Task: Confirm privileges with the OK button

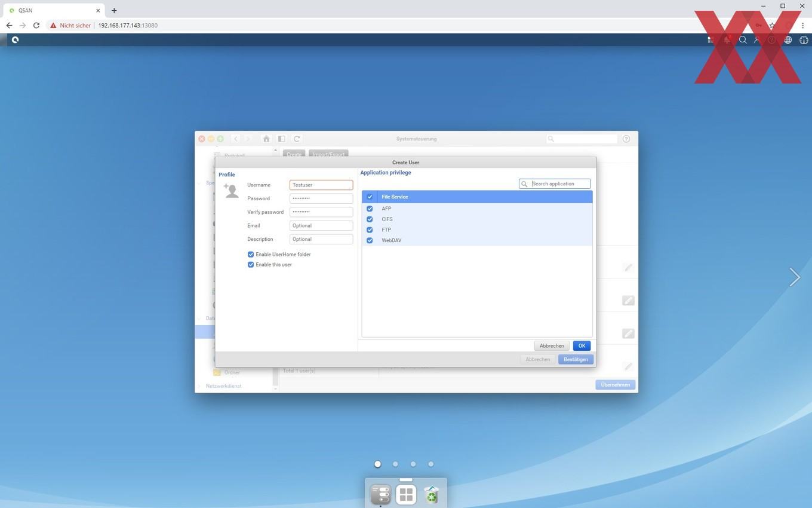Action: [582, 346]
